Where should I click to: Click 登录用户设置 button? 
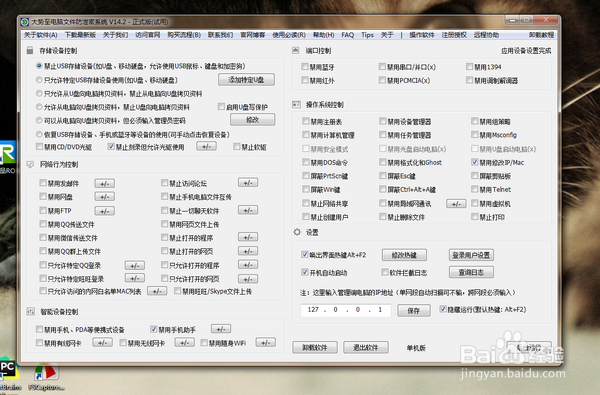[471, 255]
